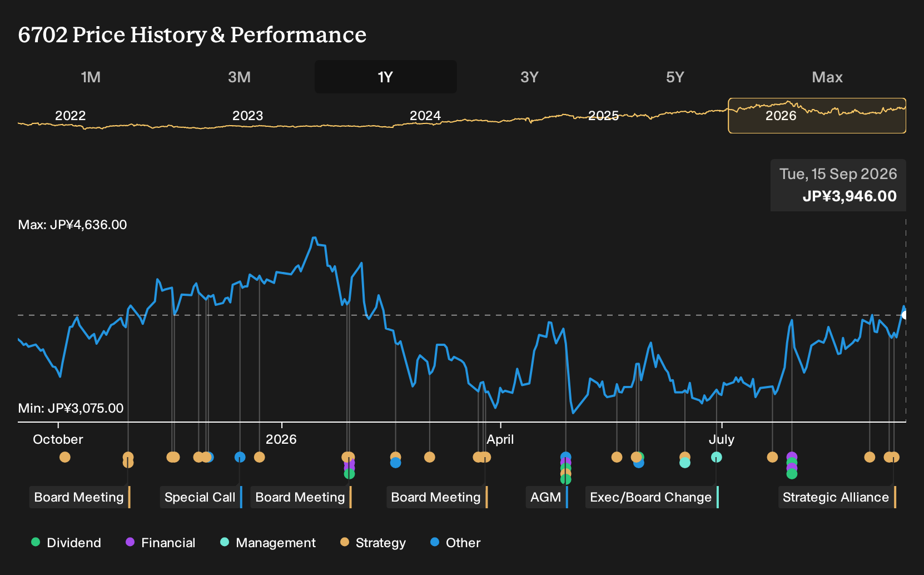Click the 2025 label in overview strip
The width and height of the screenshot is (924, 575).
(x=603, y=116)
